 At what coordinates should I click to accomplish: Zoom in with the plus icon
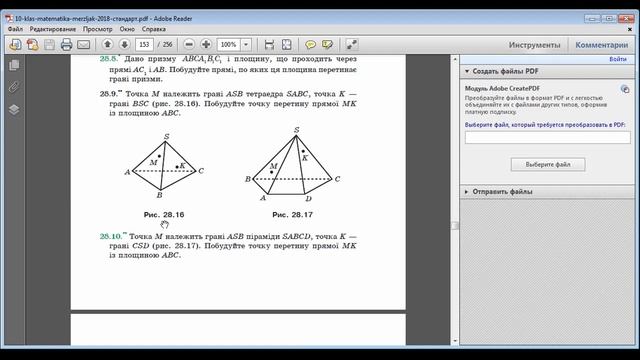206,44
